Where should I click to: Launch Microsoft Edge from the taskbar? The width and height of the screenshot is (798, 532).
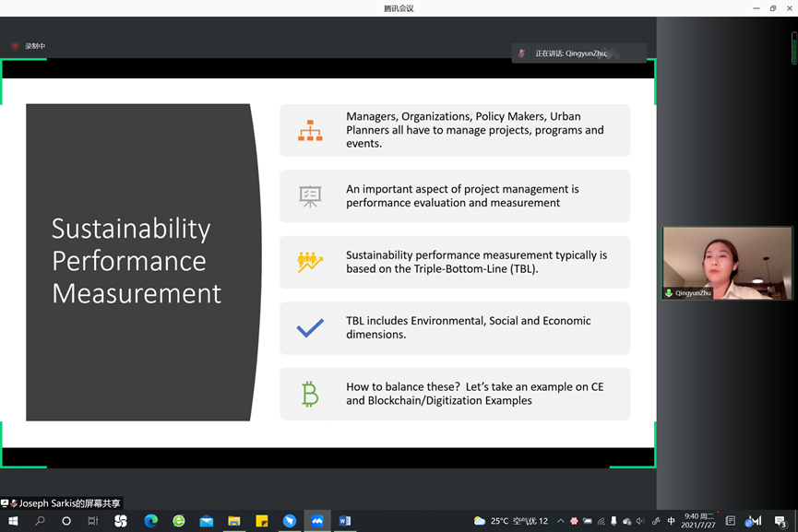(x=151, y=521)
